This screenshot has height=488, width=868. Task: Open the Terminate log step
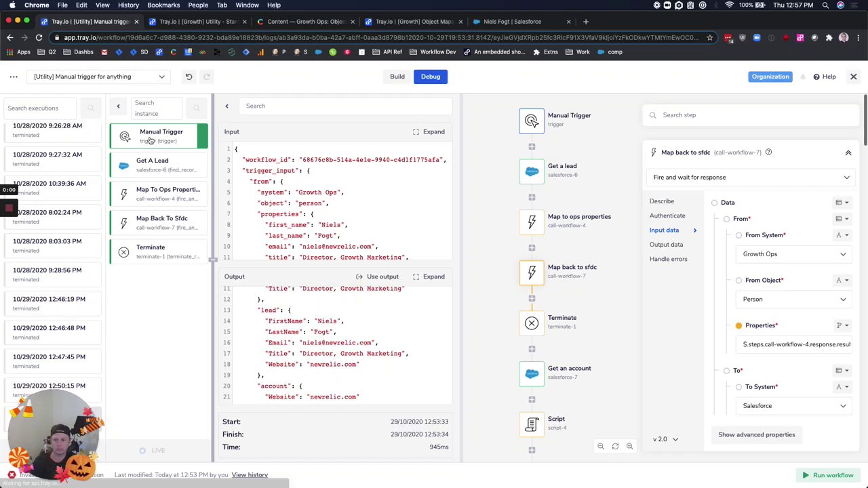click(x=159, y=251)
